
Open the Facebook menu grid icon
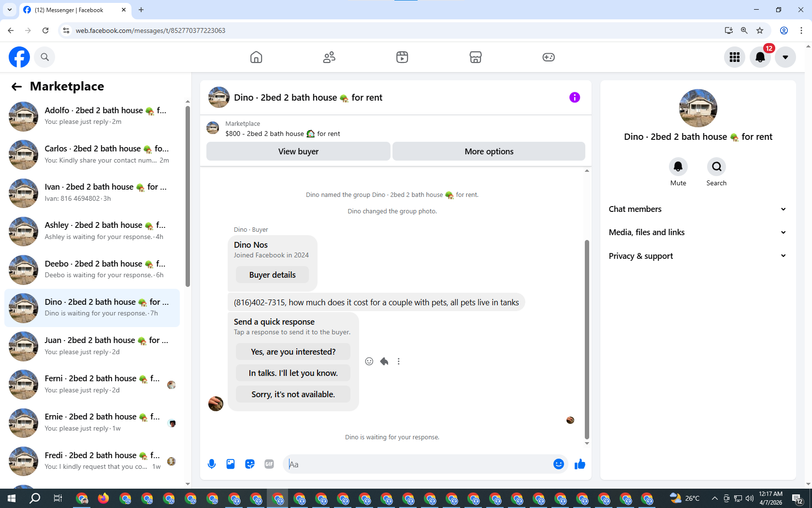coord(735,57)
